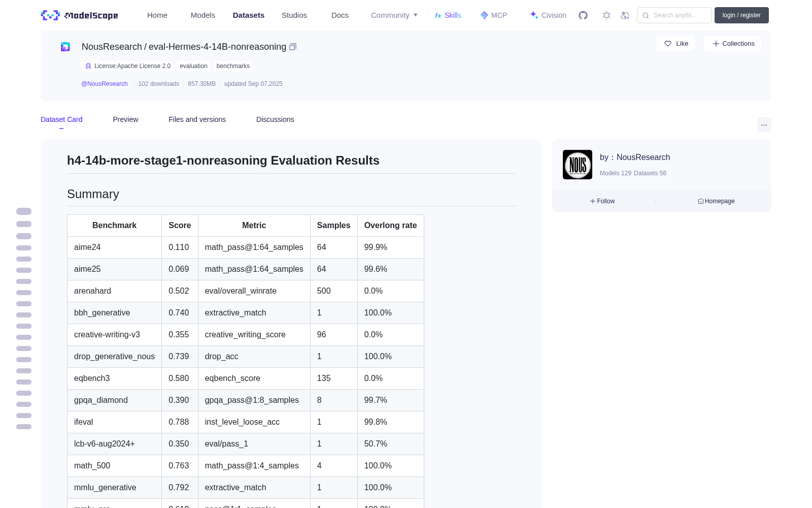Open Civision from the nav bar
Viewport: 812px width, 508px height.
click(548, 15)
